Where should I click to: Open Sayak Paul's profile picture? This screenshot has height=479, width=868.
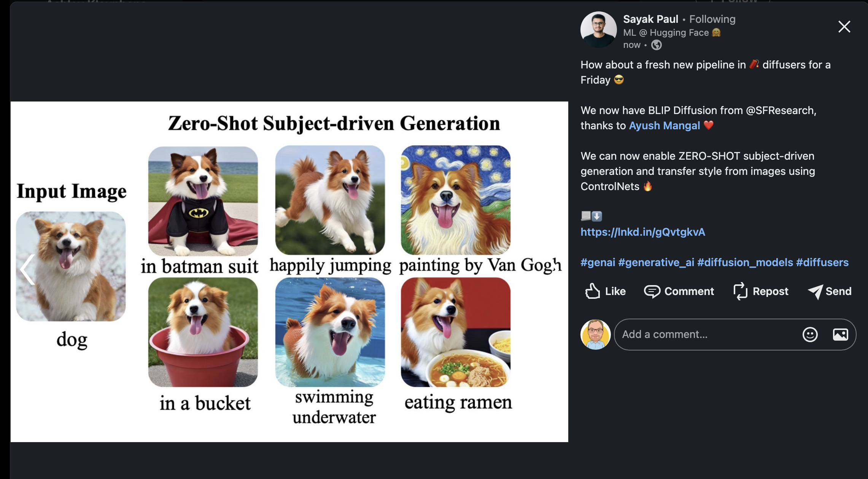[x=598, y=30]
